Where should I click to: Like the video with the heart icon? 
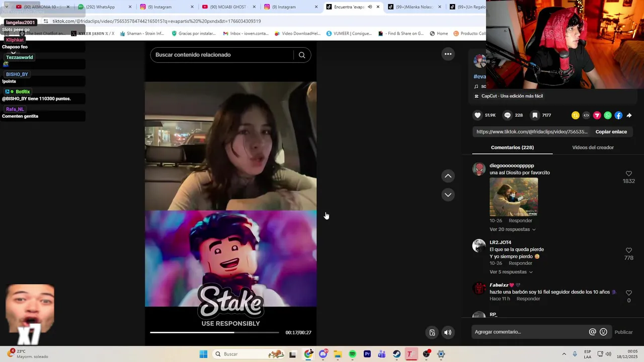point(477,115)
